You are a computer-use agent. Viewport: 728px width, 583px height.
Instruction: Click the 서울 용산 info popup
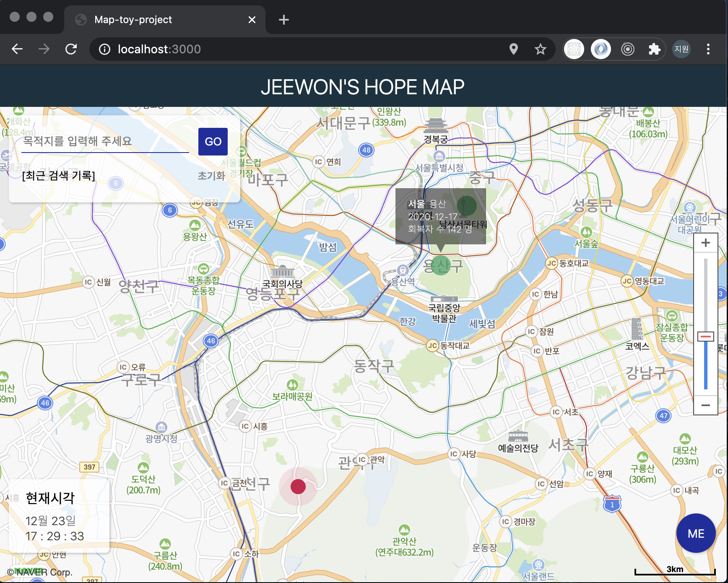pyautogui.click(x=441, y=216)
